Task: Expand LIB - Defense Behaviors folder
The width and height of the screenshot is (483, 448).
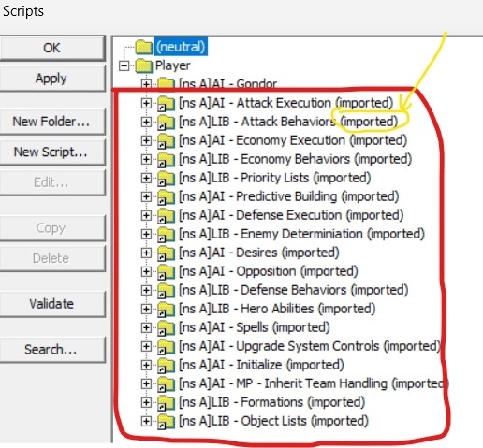Action: (x=146, y=290)
